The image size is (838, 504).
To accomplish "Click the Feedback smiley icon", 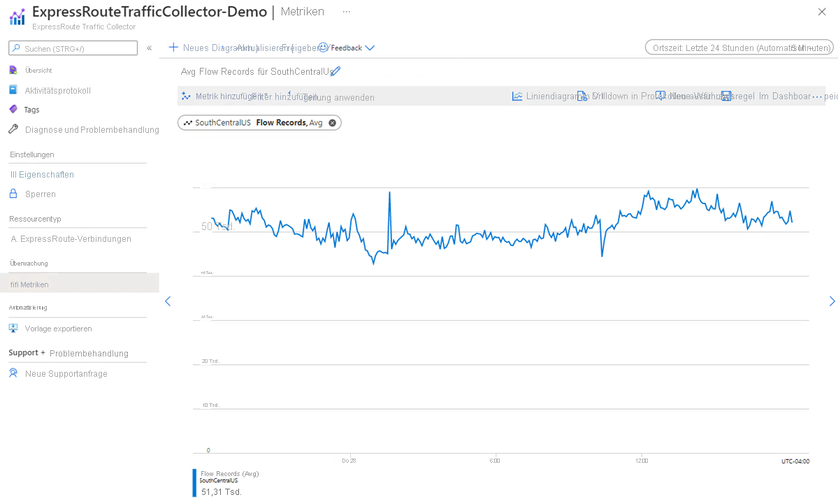I will click(x=323, y=48).
